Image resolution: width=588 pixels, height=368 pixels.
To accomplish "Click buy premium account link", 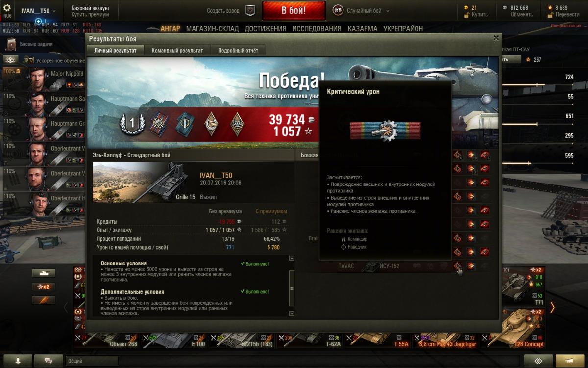I will pos(90,15).
